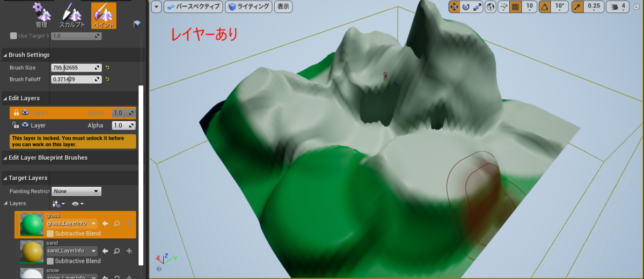Toggle grid snapping in viewport toolbar
Screen dimensions: 644x279
(x=516, y=6)
